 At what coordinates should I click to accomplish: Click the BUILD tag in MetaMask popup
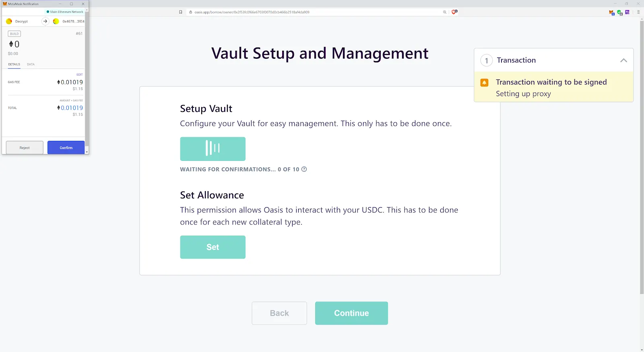14,34
